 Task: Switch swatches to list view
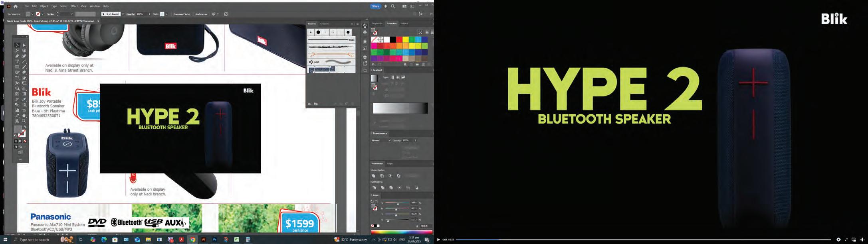[427, 32]
